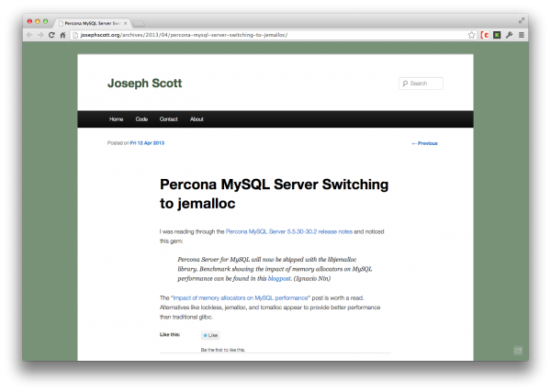Click the 'Be the first to like this' text
551x392 pixels.
coord(223,350)
